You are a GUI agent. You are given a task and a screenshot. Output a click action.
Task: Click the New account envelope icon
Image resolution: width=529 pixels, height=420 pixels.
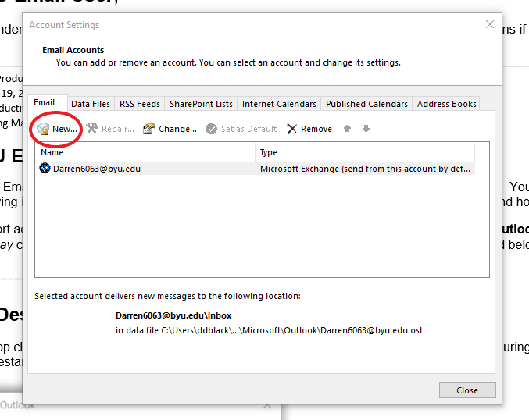coord(44,129)
